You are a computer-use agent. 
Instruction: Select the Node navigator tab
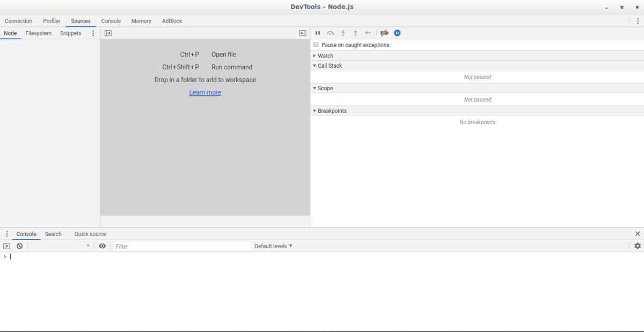tap(10, 33)
